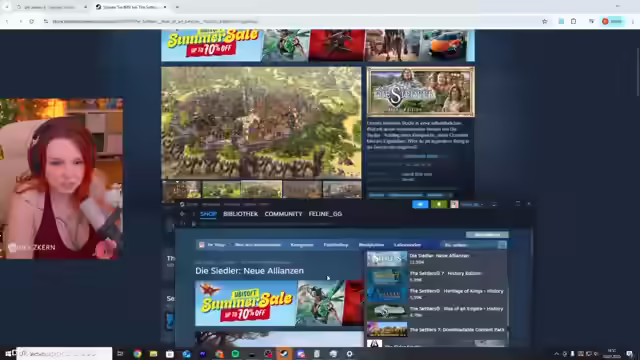Select Die Siedler: Neue Allianzen search suggestion
The image size is (640, 360).
[x=436, y=259]
